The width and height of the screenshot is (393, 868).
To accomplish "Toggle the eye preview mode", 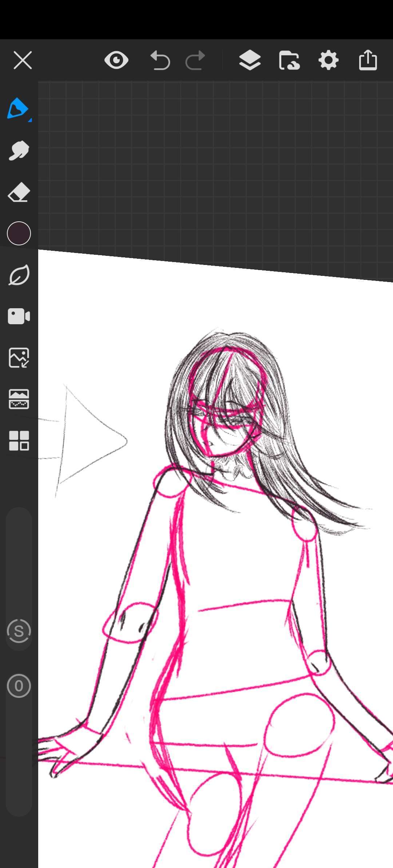I will pos(116,60).
